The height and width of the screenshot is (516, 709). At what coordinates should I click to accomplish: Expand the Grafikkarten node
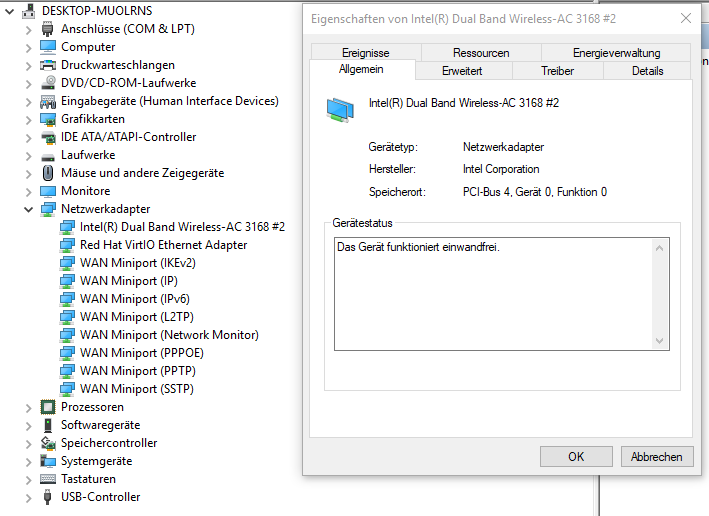click(x=28, y=120)
